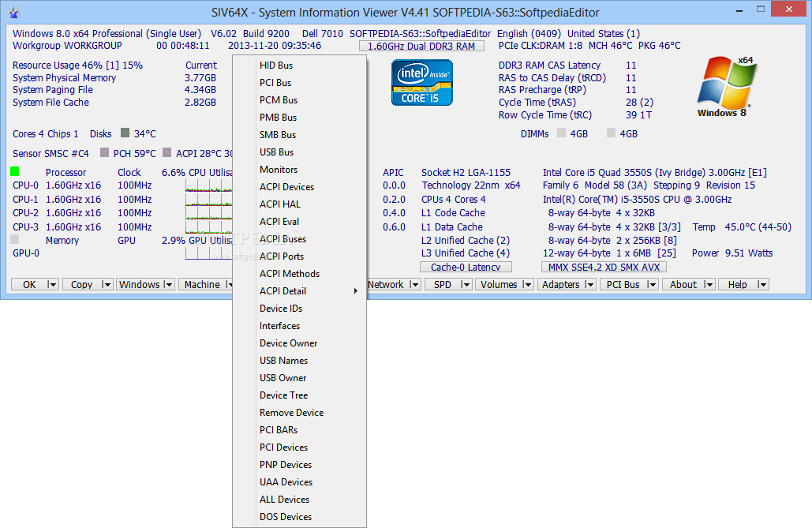Click the About button
The height and width of the screenshot is (528, 812).
[683, 284]
